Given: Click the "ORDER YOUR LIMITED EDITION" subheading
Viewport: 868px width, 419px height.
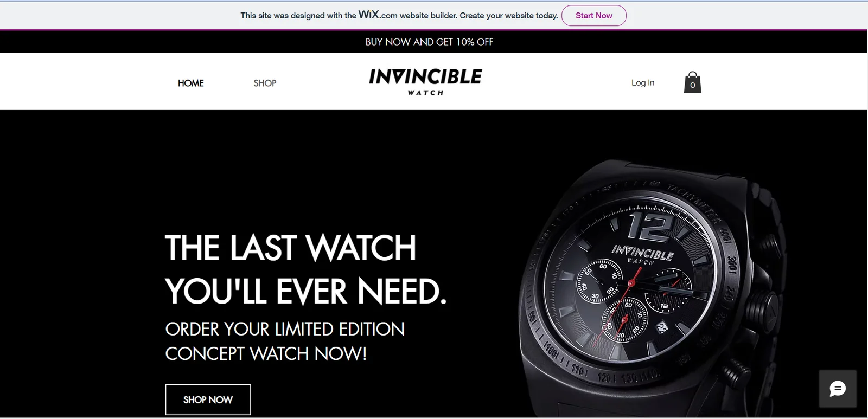Looking at the screenshot, I should (x=285, y=329).
